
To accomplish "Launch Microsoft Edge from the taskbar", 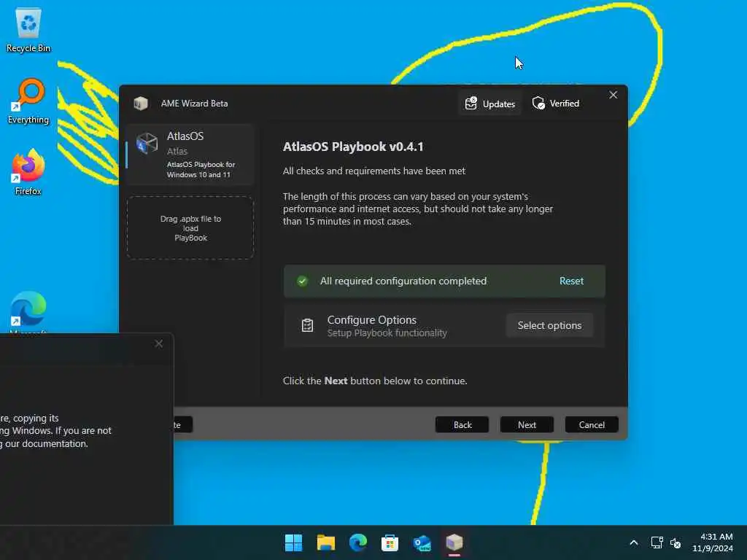I will 357,542.
